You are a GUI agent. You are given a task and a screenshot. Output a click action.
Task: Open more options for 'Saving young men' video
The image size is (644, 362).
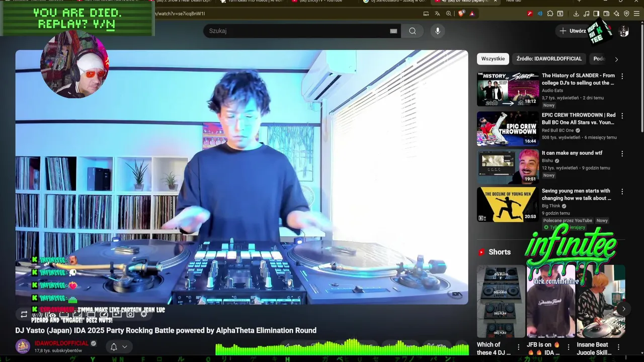coord(622,192)
